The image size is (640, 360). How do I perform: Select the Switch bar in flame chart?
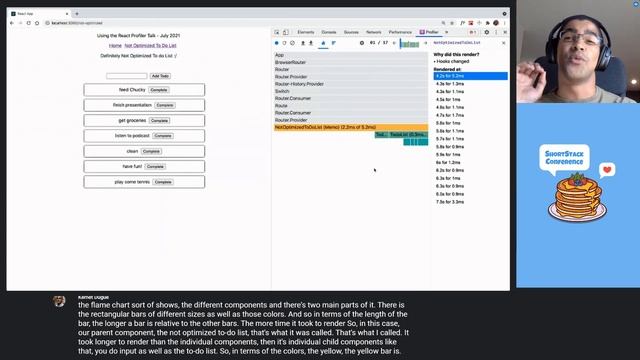(351, 91)
